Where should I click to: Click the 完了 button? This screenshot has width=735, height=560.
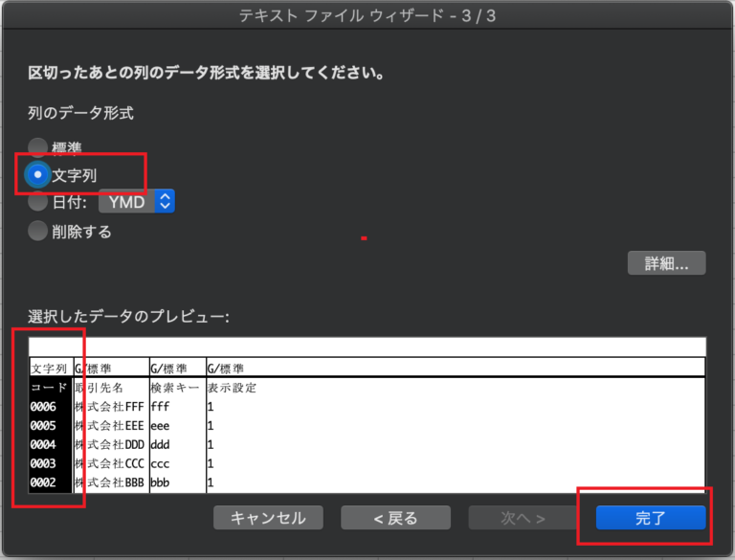[x=651, y=518]
